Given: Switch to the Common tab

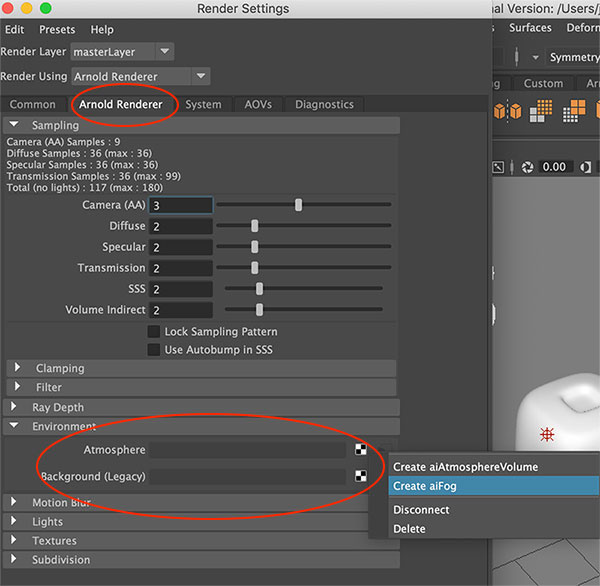Looking at the screenshot, I should [x=33, y=104].
